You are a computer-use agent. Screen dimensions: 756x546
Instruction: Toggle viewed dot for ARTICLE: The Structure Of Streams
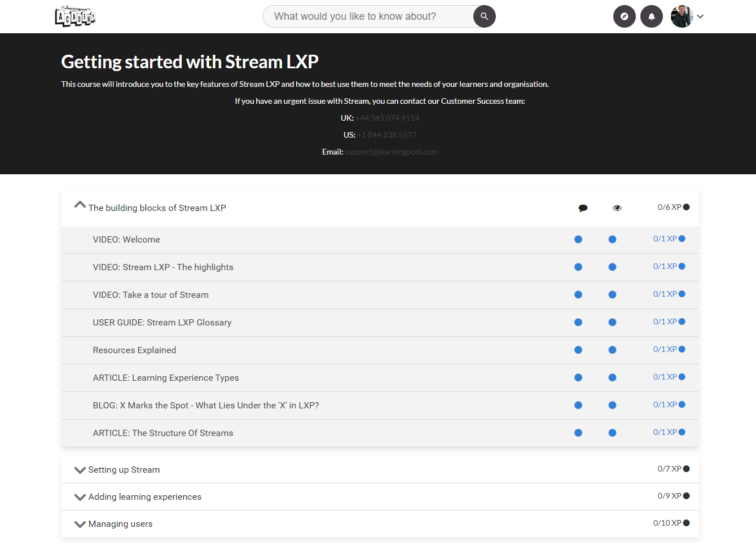click(612, 433)
